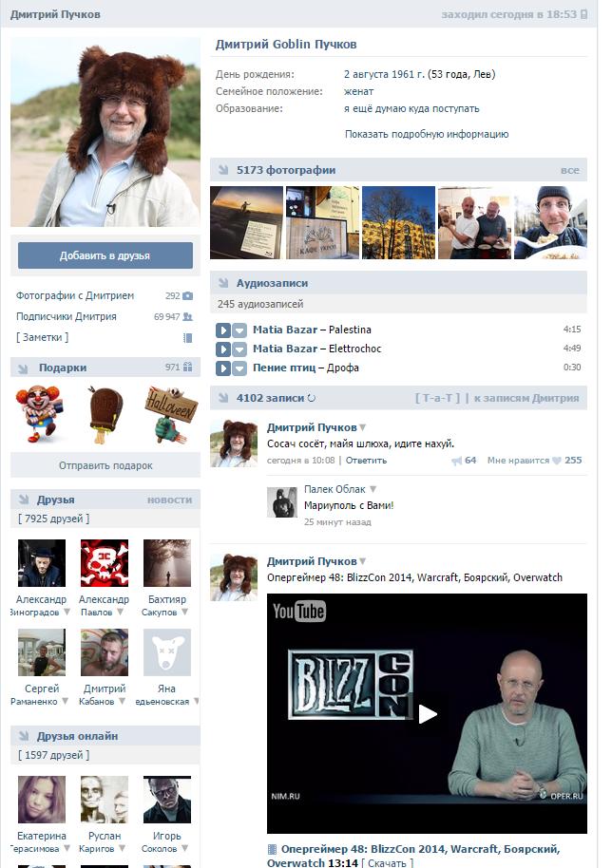Open friend Яна default dog avatar

point(166,652)
